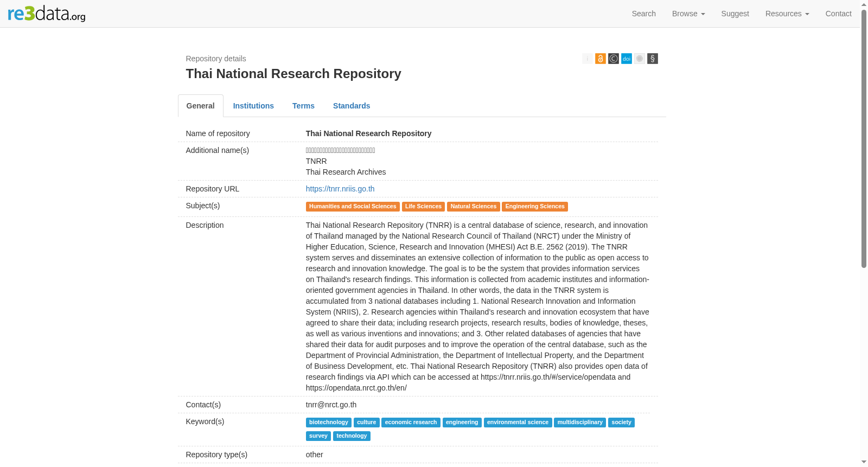Image resolution: width=868 pixels, height=467 pixels.
Task: Click the 'Subject(s)' field label
Action: click(x=203, y=206)
